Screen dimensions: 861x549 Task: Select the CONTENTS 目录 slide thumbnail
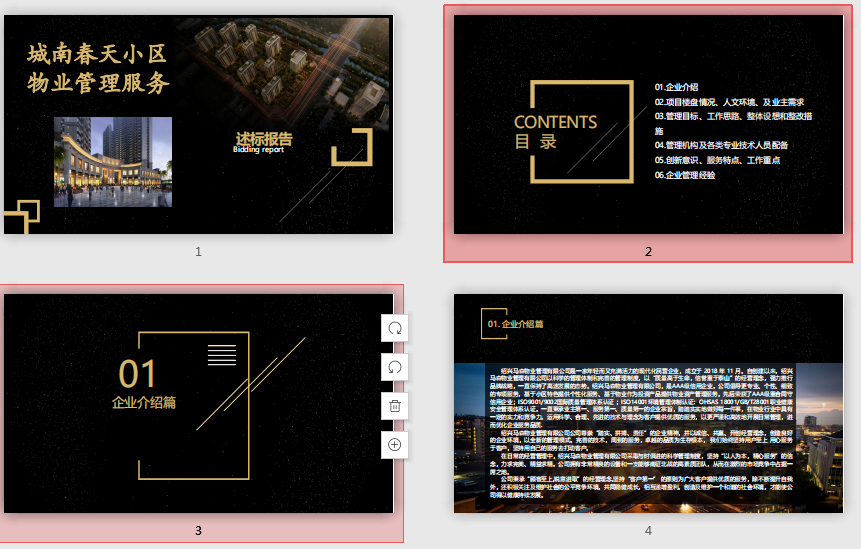coord(647,124)
